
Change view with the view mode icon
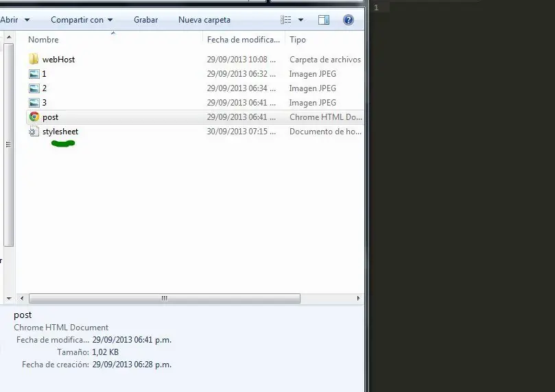(x=285, y=20)
